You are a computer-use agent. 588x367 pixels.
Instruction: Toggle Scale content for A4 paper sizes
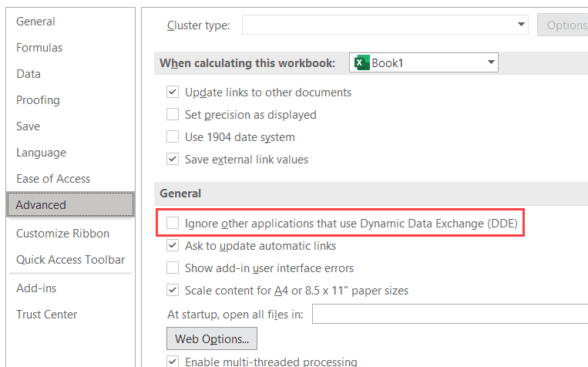(x=173, y=291)
